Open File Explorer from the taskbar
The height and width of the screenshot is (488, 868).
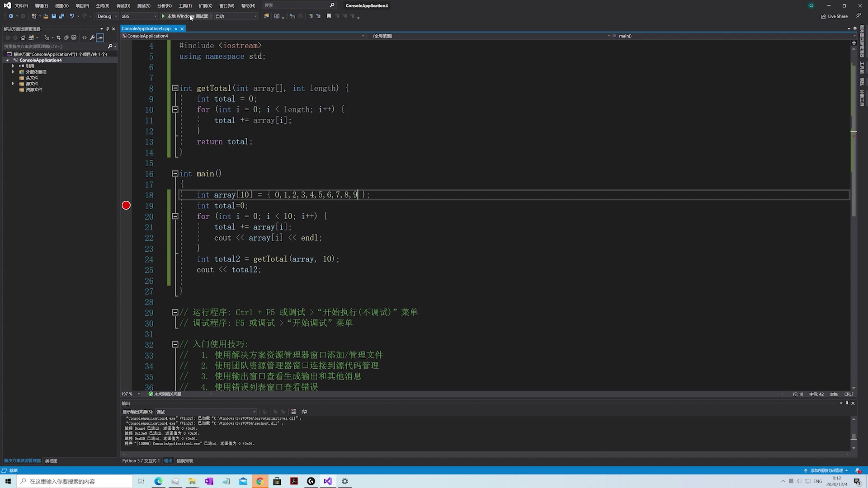point(192,481)
